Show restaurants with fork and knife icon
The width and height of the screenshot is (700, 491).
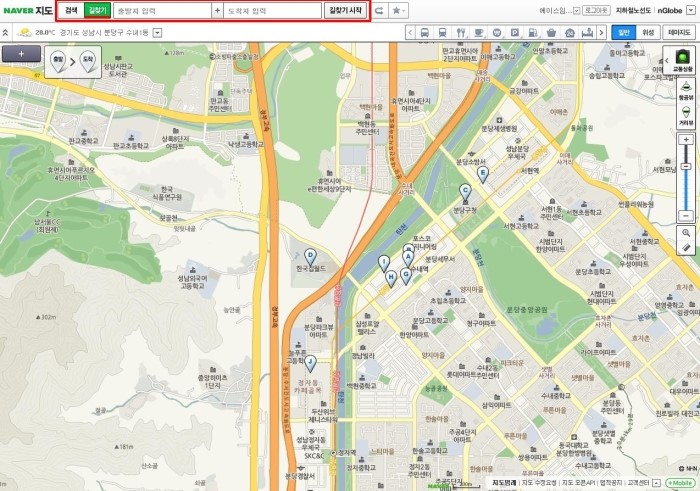point(461,33)
